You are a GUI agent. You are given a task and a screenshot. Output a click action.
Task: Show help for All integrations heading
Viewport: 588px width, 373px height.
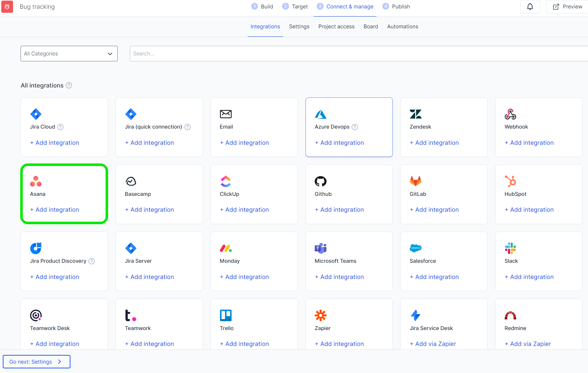(x=69, y=85)
